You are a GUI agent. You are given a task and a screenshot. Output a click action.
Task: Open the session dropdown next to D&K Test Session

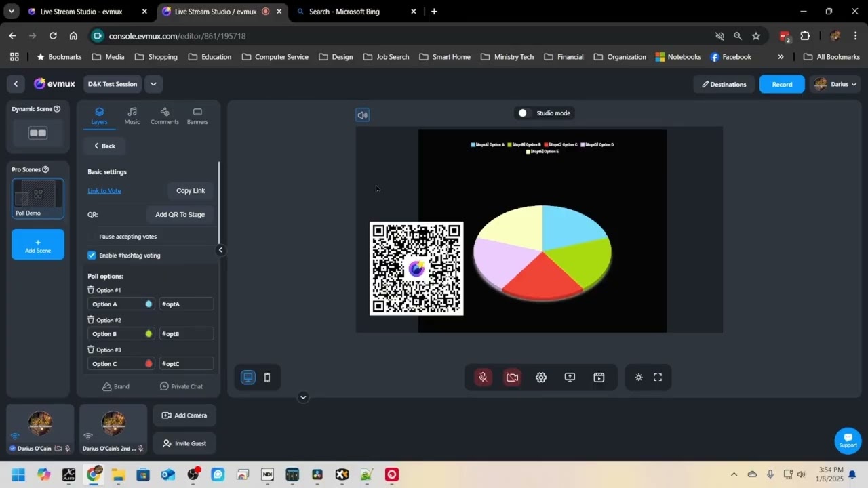coord(153,84)
